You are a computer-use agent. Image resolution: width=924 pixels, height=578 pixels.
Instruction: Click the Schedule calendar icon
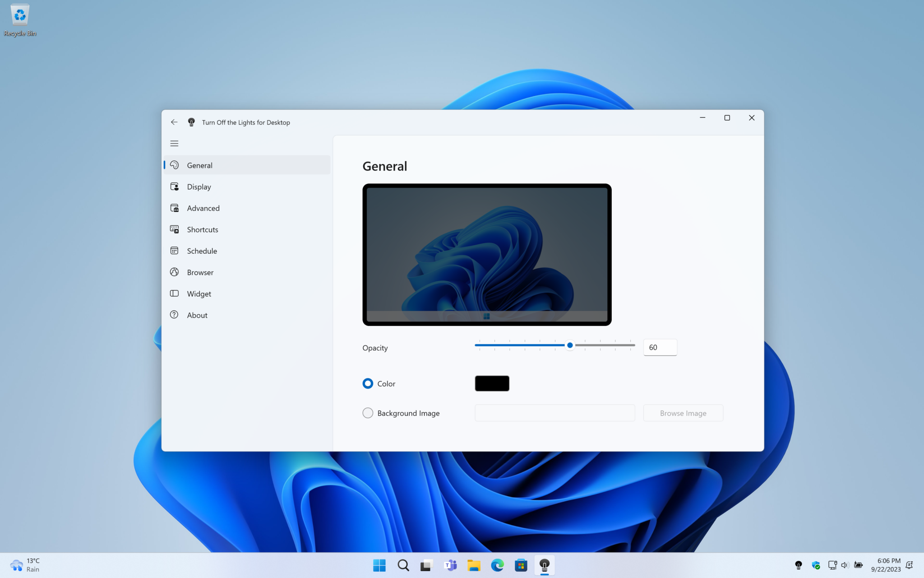175,251
